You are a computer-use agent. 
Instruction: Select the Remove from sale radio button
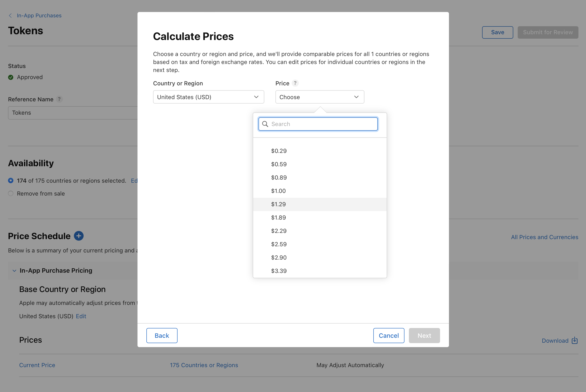click(x=11, y=194)
